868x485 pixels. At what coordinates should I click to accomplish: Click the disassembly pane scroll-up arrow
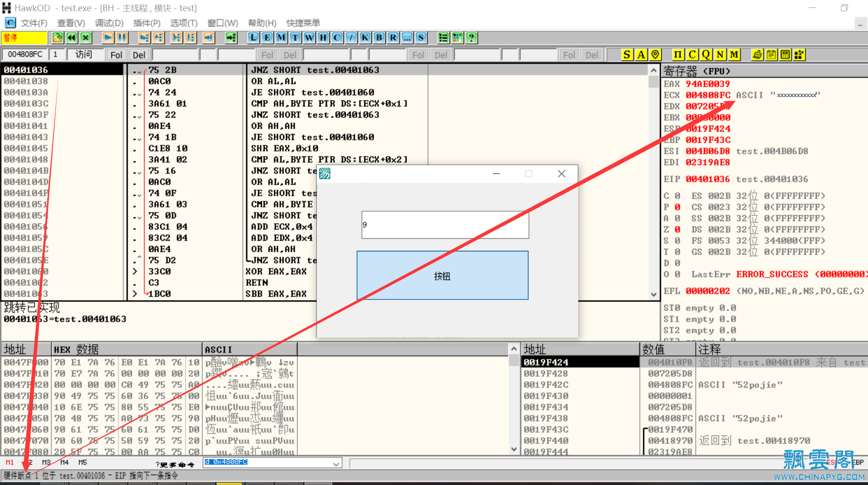click(654, 70)
